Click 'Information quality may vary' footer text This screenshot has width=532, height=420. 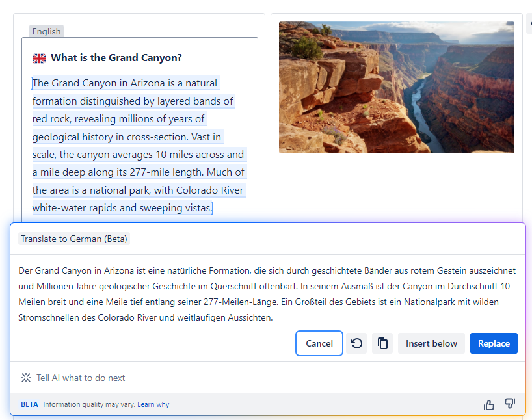click(88, 404)
